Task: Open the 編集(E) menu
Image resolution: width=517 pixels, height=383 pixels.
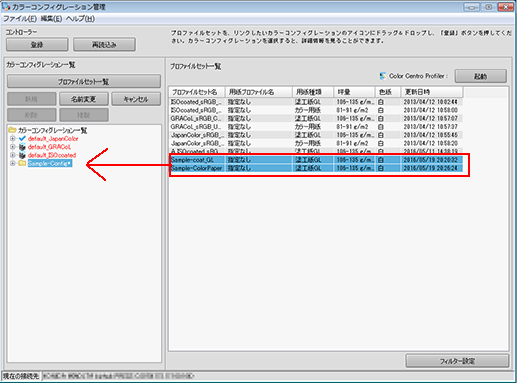Action: click(x=51, y=19)
